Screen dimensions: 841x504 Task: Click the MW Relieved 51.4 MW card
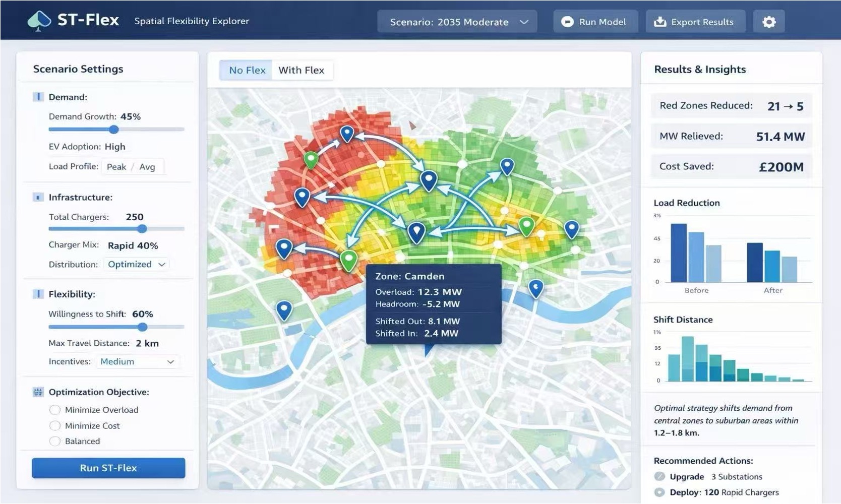click(x=731, y=136)
